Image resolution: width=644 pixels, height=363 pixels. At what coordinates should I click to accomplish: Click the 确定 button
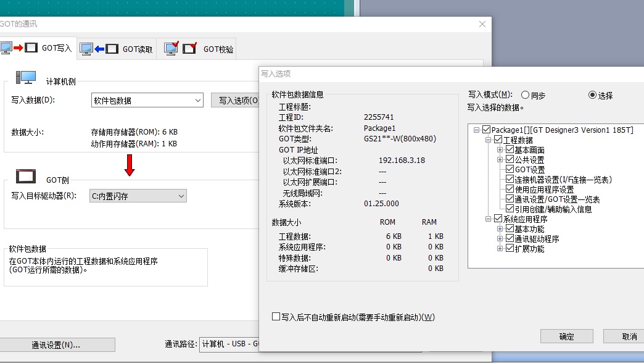point(566,336)
